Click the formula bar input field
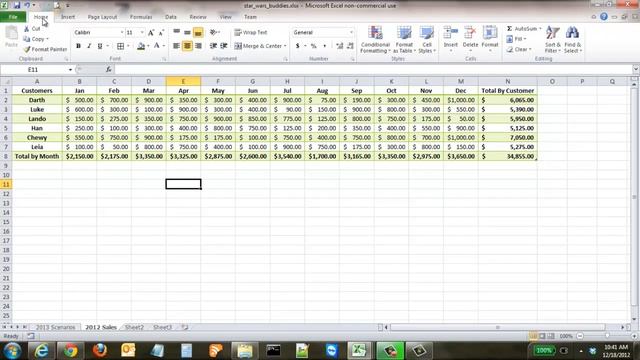640x360 pixels. 373,70
